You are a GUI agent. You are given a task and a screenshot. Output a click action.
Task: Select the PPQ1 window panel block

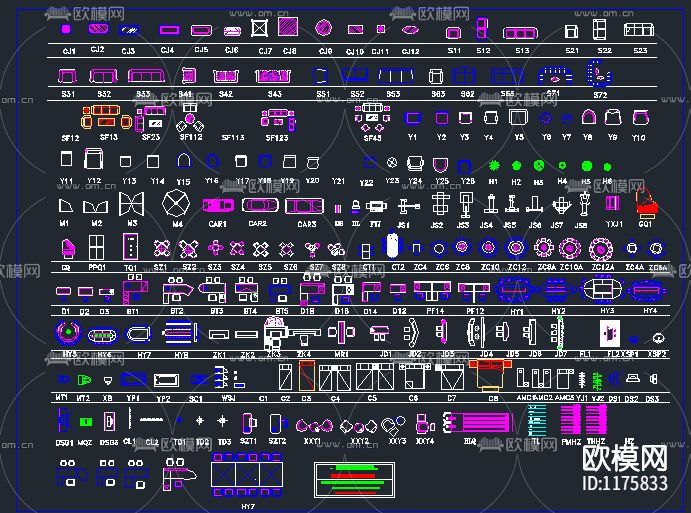coord(97,247)
